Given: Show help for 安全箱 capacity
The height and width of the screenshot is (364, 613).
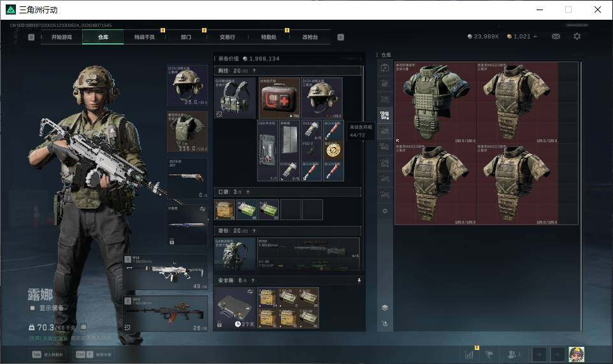Looking at the screenshot, I should [253, 281].
